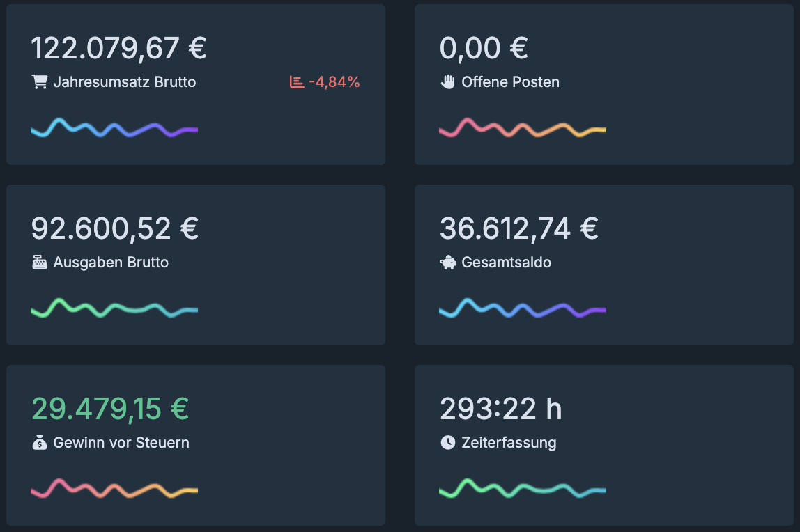Viewport: 800px width, 532px height.
Task: Click the sparkline below Zeiterfassung
Action: coord(522,490)
